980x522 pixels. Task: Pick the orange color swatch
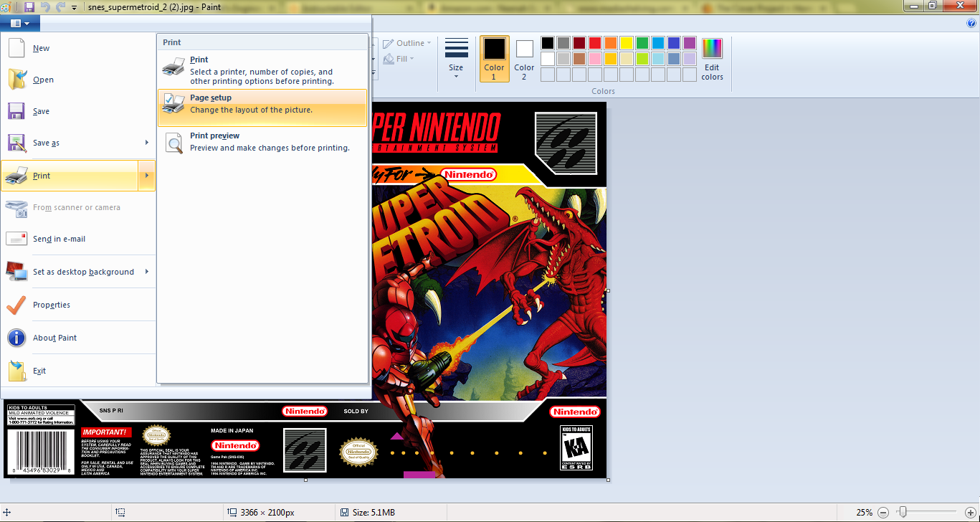click(x=611, y=43)
